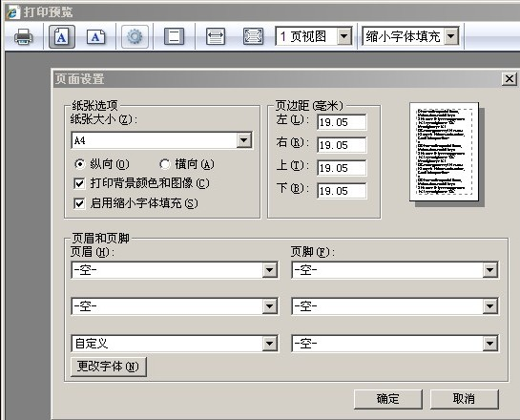Click the left margin 左 input field
The width and height of the screenshot is (520, 420).
point(342,122)
